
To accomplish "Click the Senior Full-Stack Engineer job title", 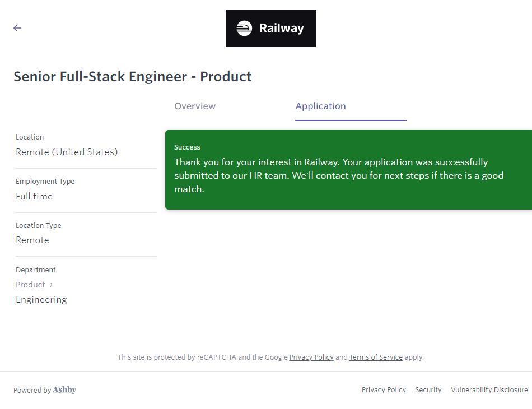I will tap(133, 77).
